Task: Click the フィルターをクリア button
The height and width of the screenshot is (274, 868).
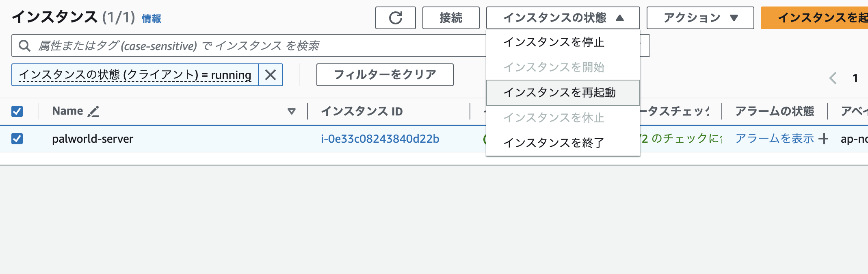Action: point(385,75)
